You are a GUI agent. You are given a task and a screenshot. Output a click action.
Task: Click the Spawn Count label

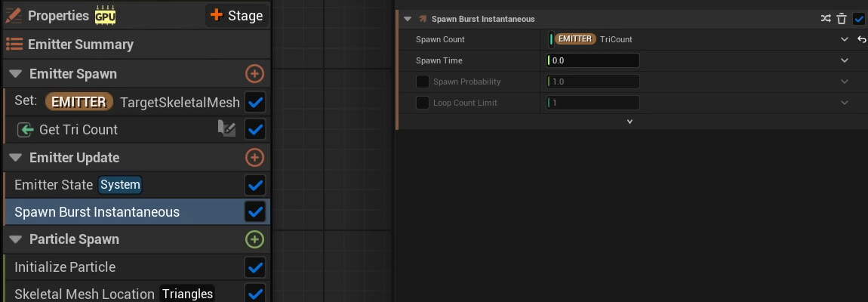(x=440, y=39)
